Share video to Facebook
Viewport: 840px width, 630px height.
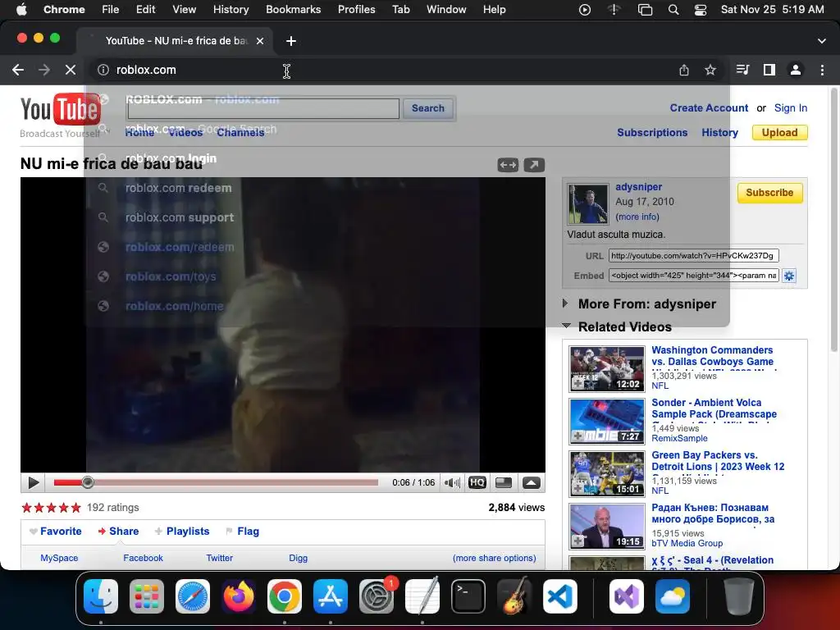(x=143, y=558)
